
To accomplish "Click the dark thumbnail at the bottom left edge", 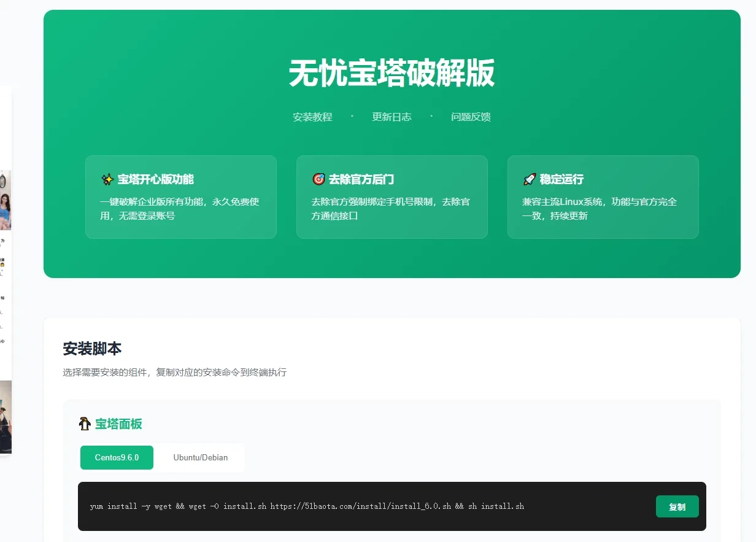I will 5,417.
